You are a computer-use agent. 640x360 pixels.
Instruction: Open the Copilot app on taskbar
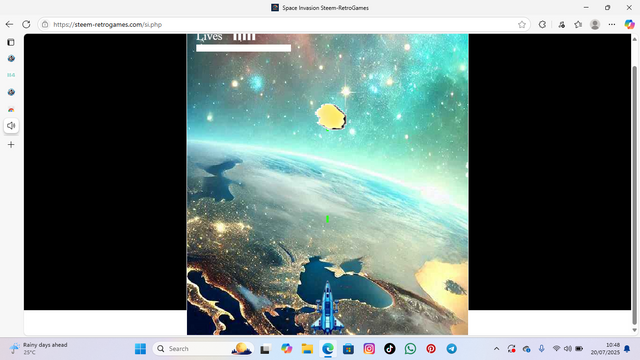[287, 349]
